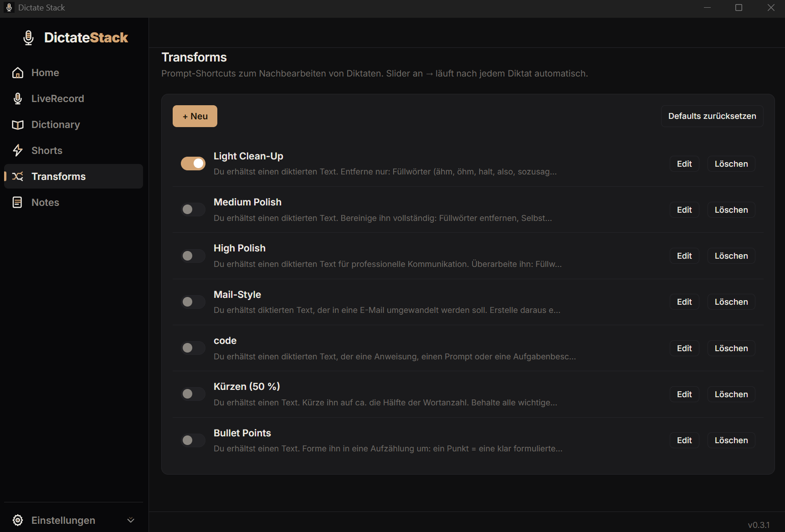Select Shorts in the sidebar
The height and width of the screenshot is (532, 785).
pyautogui.click(x=73, y=150)
